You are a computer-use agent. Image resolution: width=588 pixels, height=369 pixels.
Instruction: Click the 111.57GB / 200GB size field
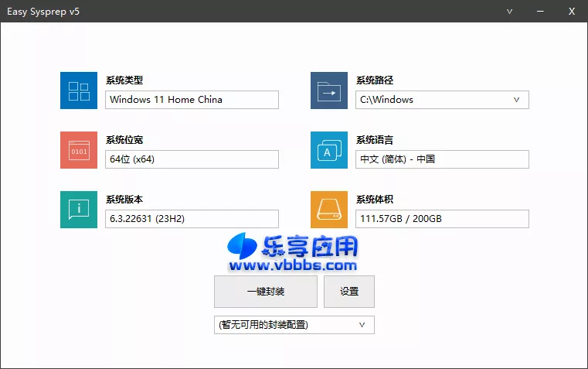coord(442,219)
